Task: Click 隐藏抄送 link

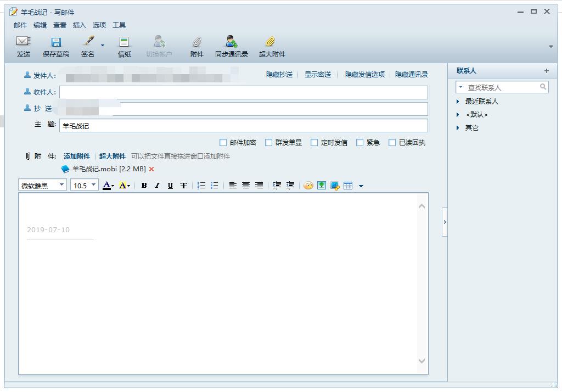Action: tap(279, 74)
